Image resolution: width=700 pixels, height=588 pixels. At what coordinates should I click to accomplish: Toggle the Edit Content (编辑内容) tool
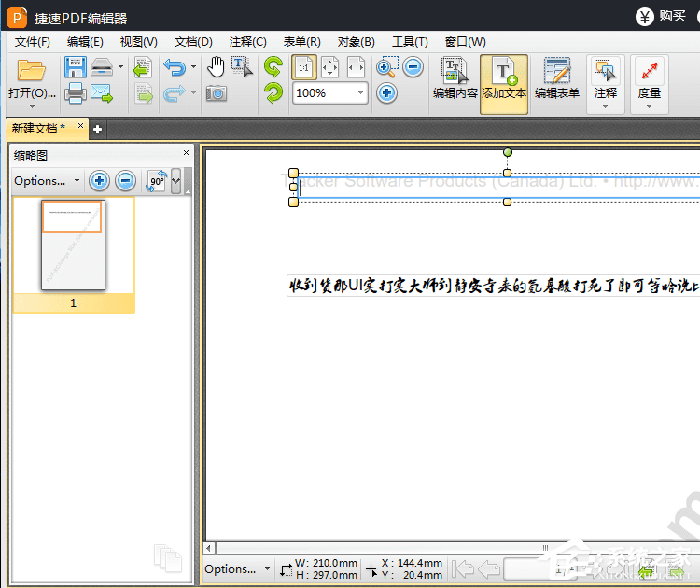[x=455, y=84]
